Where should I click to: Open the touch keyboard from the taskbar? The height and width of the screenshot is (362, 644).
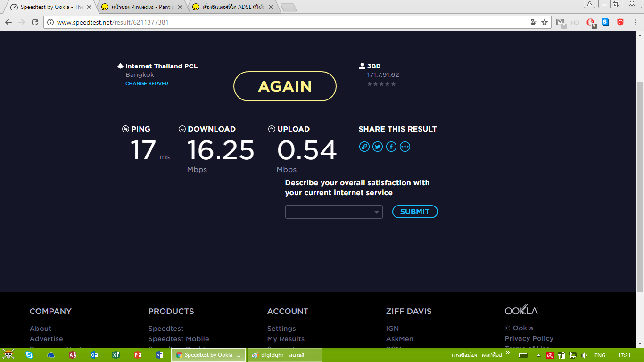point(523,355)
